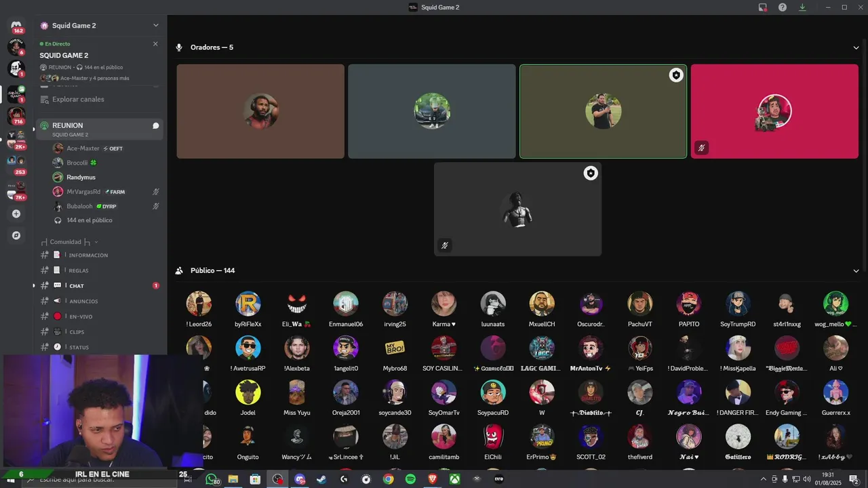Open the server folder showing 7K+ badge
868x488 pixels.
tap(16, 190)
